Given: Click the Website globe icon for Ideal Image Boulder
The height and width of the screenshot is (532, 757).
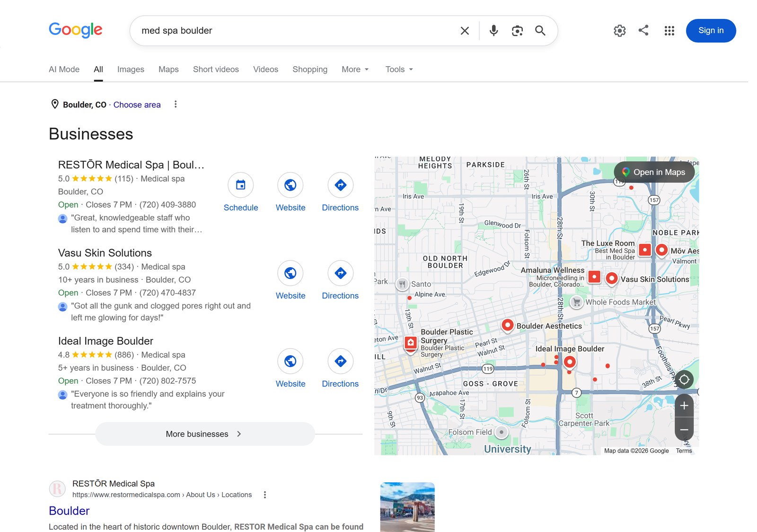Looking at the screenshot, I should point(290,361).
